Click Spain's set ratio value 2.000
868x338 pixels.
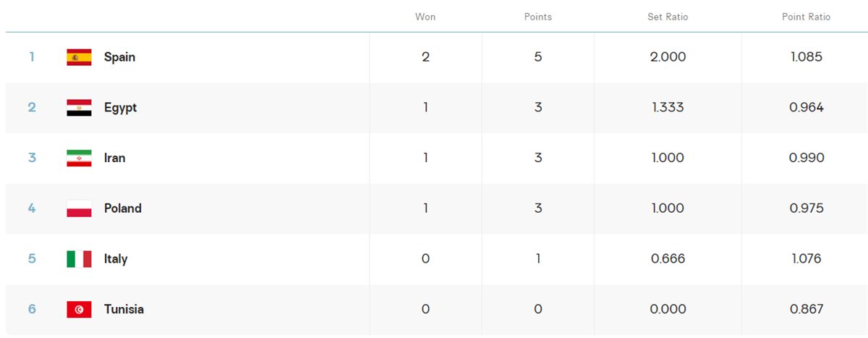[668, 57]
